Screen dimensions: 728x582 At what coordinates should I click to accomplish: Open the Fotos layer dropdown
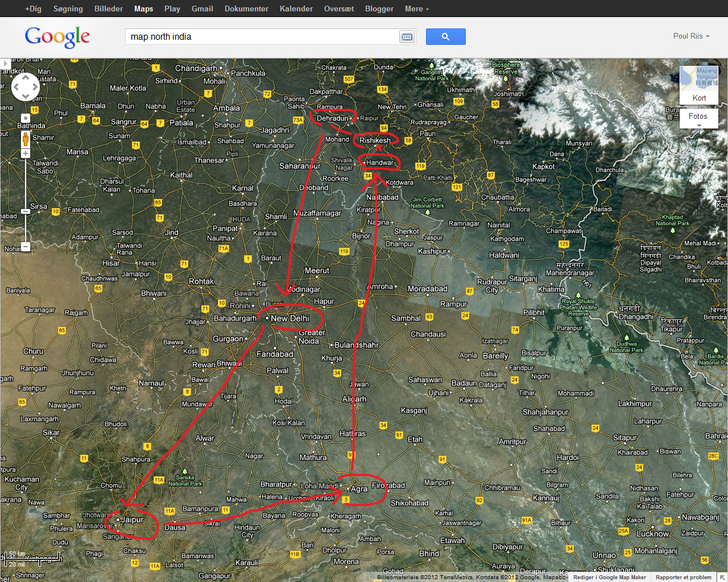click(698, 119)
